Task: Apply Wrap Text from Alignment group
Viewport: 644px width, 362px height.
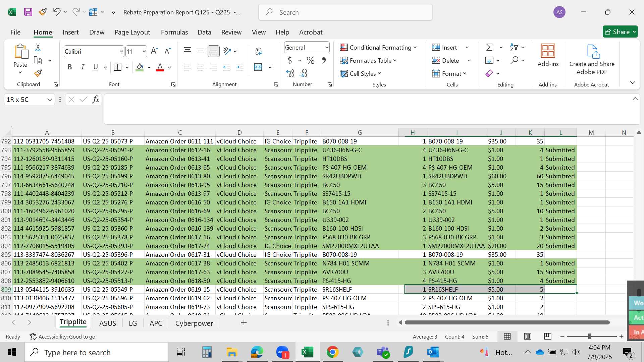Action: tap(259, 51)
